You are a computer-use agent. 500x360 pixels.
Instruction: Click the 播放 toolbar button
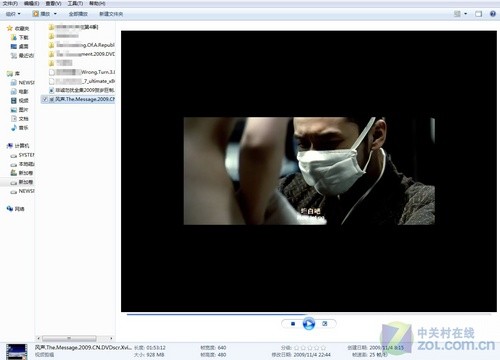[41, 14]
